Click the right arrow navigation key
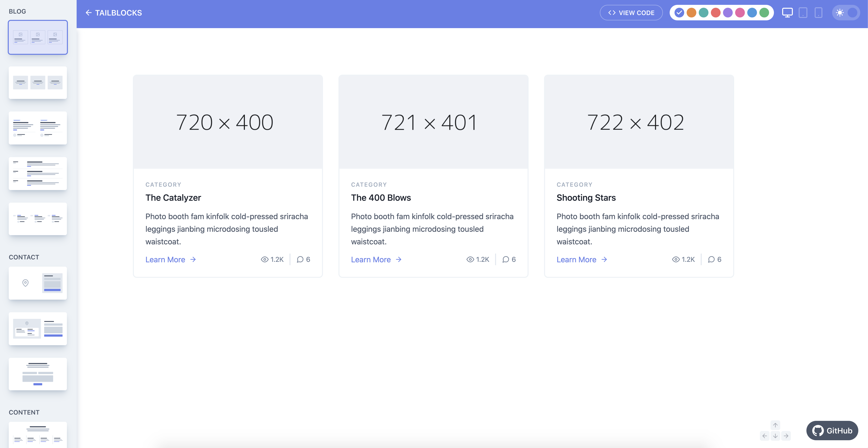 pyautogui.click(x=786, y=436)
